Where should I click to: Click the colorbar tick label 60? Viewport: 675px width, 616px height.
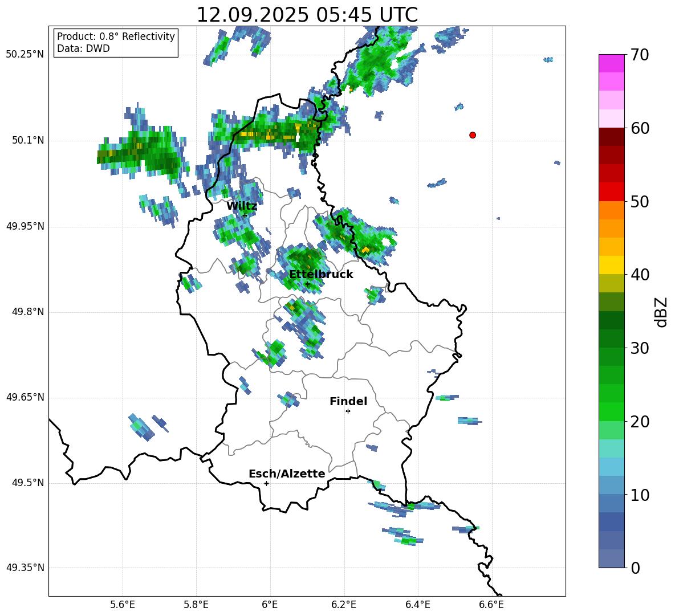click(x=640, y=128)
